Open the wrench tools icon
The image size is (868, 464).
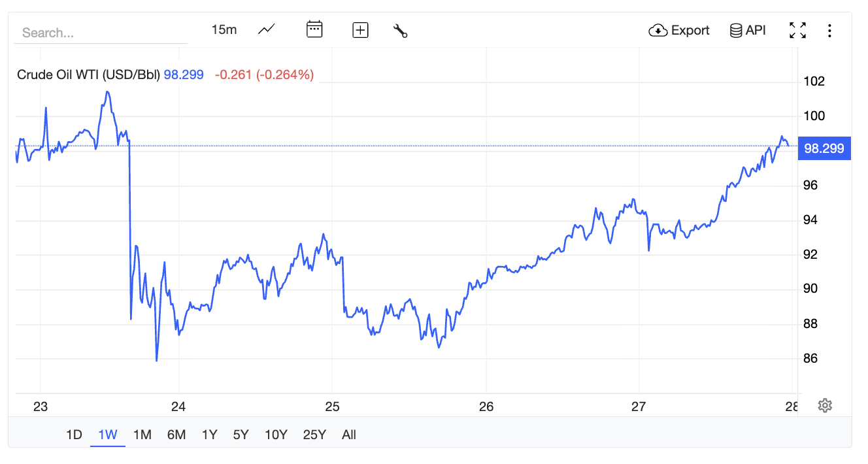coord(401,31)
